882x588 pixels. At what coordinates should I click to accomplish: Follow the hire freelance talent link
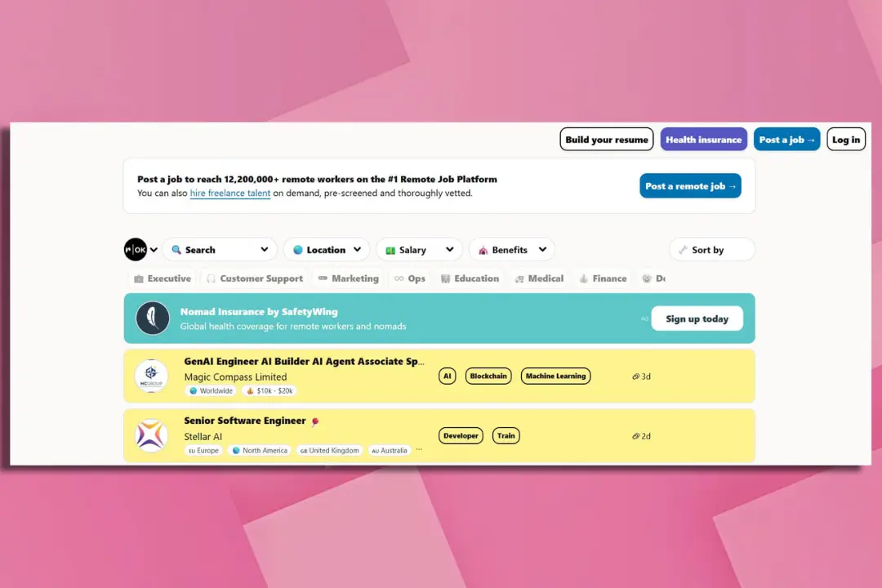tap(230, 193)
